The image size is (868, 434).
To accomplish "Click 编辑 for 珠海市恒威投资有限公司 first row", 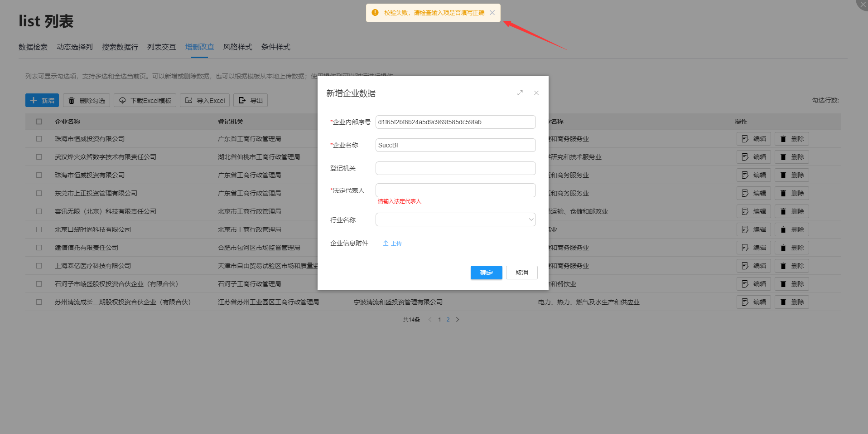I will [754, 139].
